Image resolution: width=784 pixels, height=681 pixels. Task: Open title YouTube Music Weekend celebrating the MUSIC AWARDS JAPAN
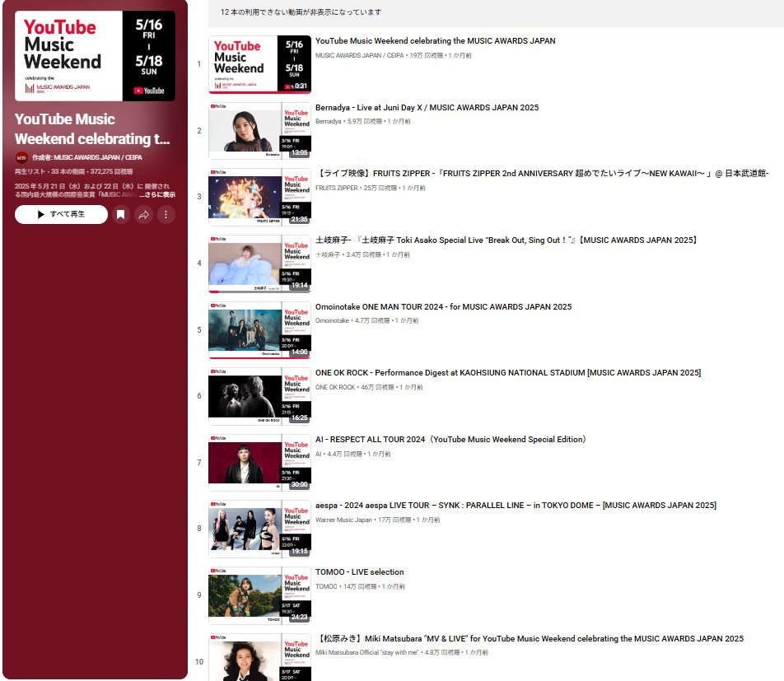pos(435,41)
